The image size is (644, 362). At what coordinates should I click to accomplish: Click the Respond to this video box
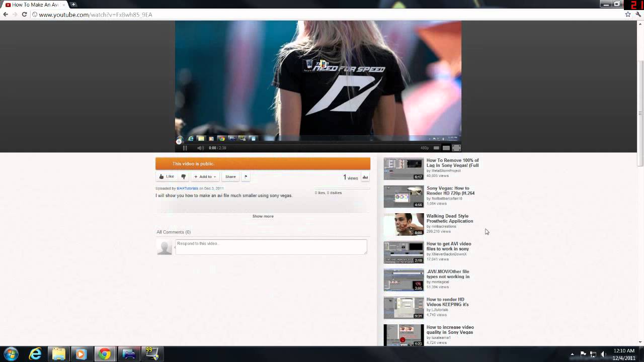271,247
